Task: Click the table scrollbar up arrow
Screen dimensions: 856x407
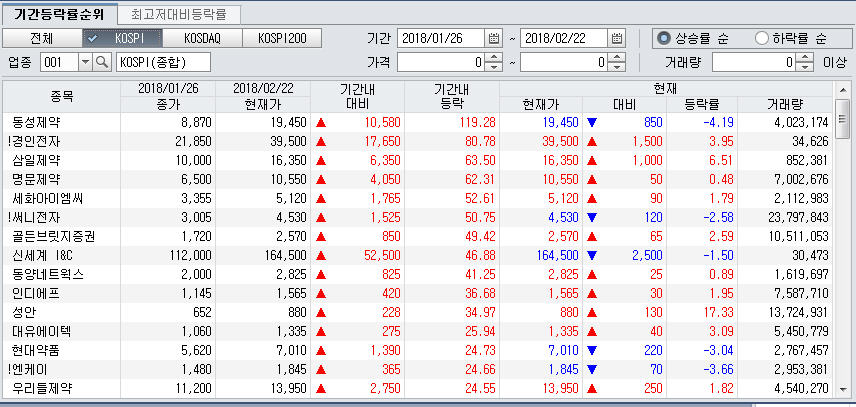Action: click(842, 89)
